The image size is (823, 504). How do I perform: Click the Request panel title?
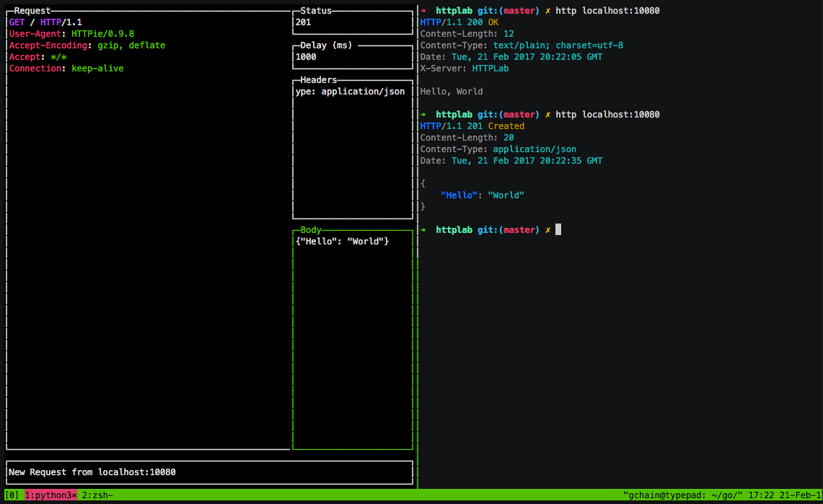32,11
